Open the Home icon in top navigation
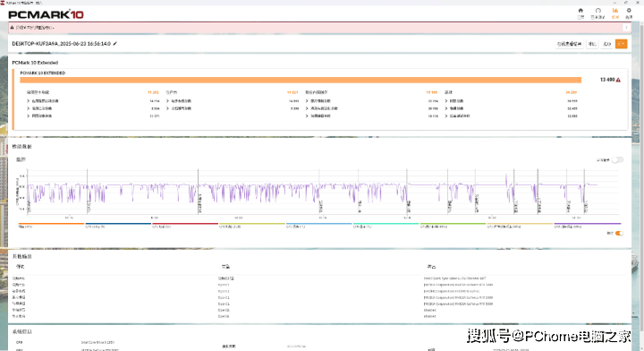This screenshot has height=351, width=644. pos(580,11)
